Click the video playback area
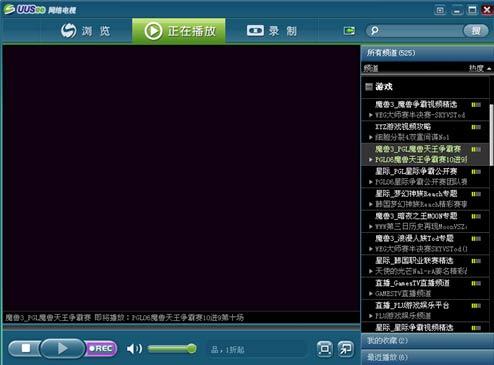494x365 pixels. click(181, 178)
